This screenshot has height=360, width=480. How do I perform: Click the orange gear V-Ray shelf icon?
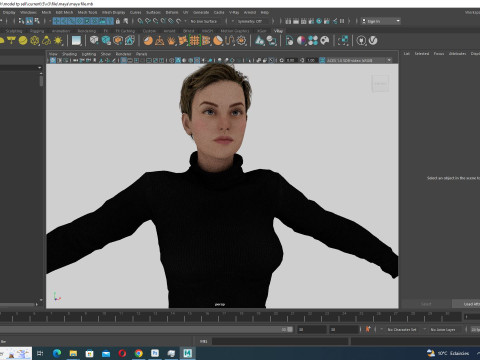point(242,41)
